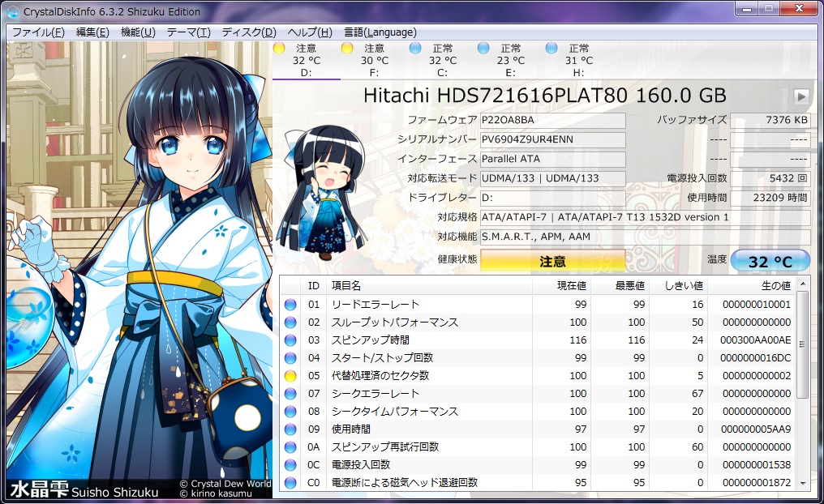Click status orb for attribute 03 spin-up time

pyautogui.click(x=290, y=340)
